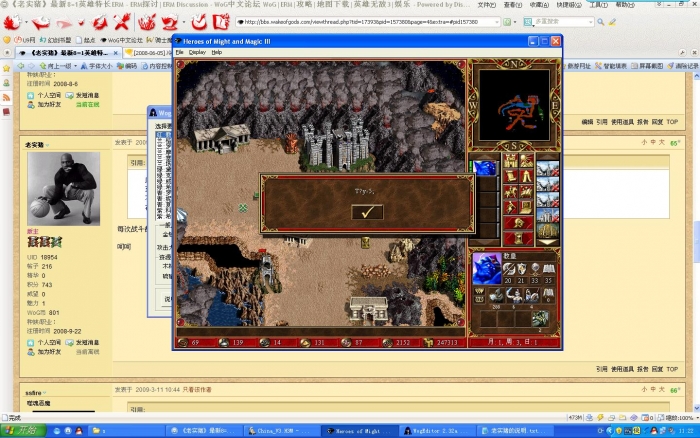End turn with the hourglass button
Image resolution: width=700 pixels, height=438 pixels.
[x=518, y=238]
